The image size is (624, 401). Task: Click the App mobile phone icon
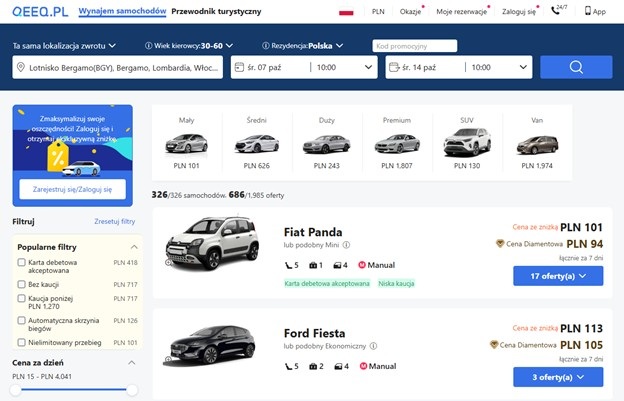click(x=587, y=11)
